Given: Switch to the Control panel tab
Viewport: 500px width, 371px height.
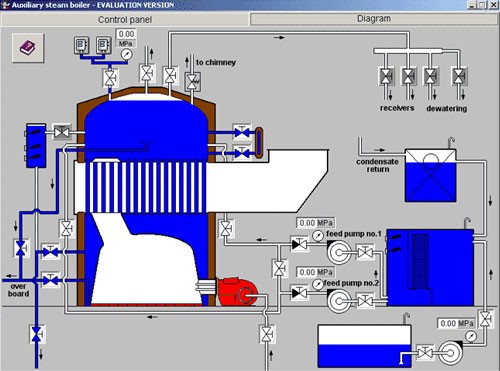Looking at the screenshot, I should (x=125, y=20).
